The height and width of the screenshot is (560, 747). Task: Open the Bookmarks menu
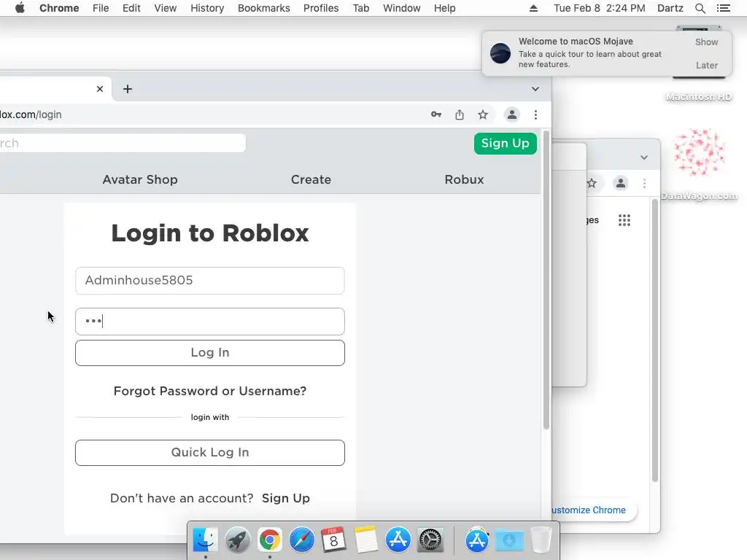click(264, 8)
